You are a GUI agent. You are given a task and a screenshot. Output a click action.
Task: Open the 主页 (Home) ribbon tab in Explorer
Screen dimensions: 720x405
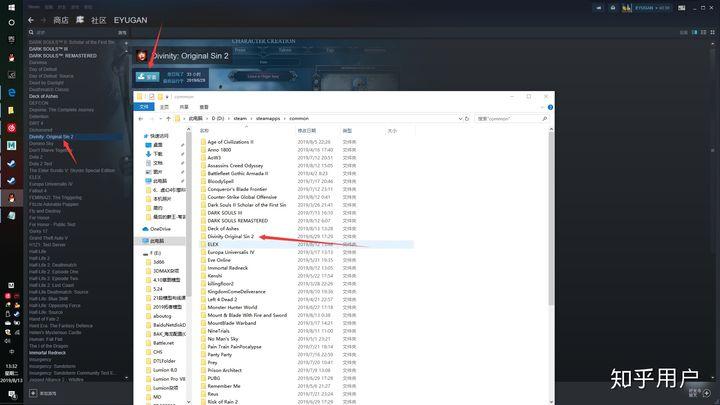[164, 107]
